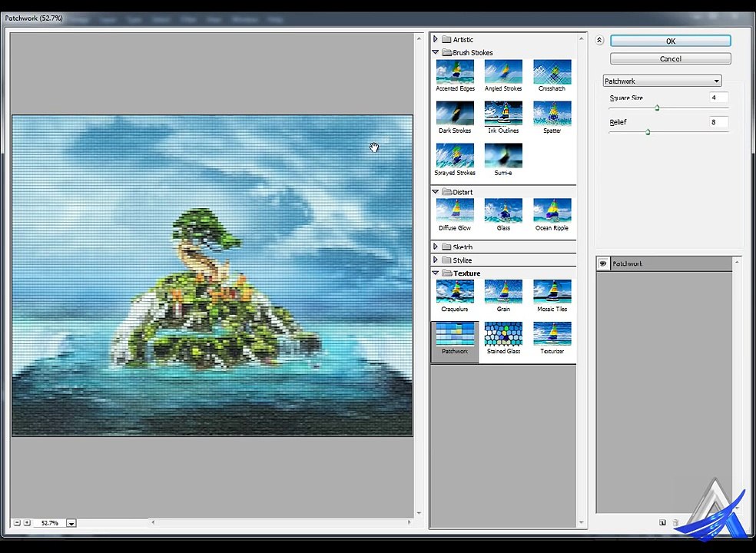756x553 pixels.
Task: Choose the Sprayed Strokes filter thumbnail
Action: coord(455,156)
